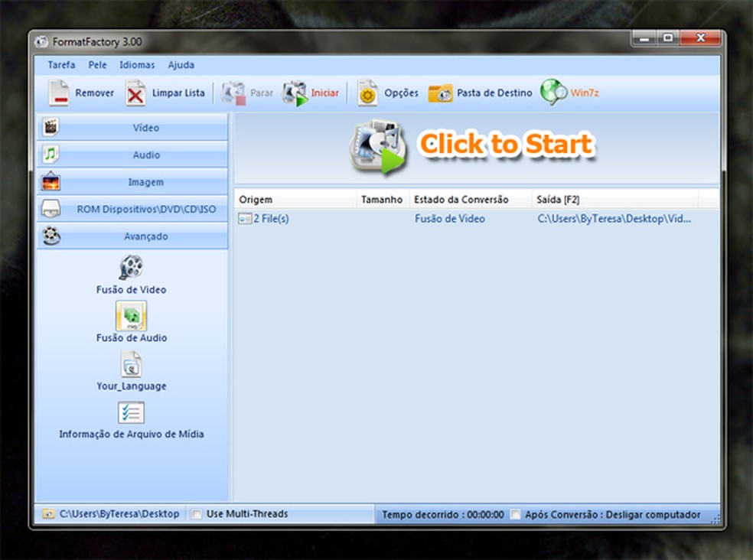Click the Limpar Lista red X icon
753x560 pixels.
coord(135,93)
